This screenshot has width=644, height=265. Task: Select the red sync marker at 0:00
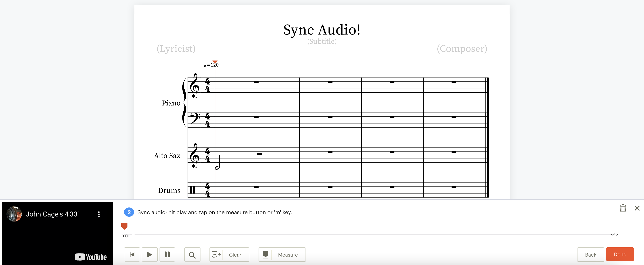[x=124, y=226]
